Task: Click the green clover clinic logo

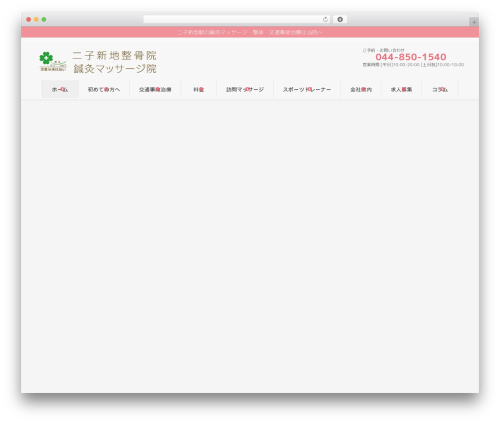Action: (53, 61)
